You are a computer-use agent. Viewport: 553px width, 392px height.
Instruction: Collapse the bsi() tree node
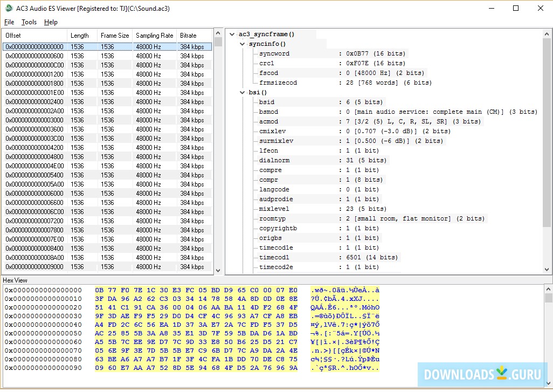coord(243,93)
